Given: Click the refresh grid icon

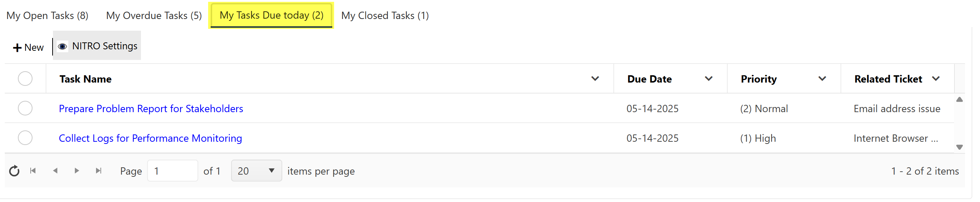Looking at the screenshot, I should tap(14, 171).
